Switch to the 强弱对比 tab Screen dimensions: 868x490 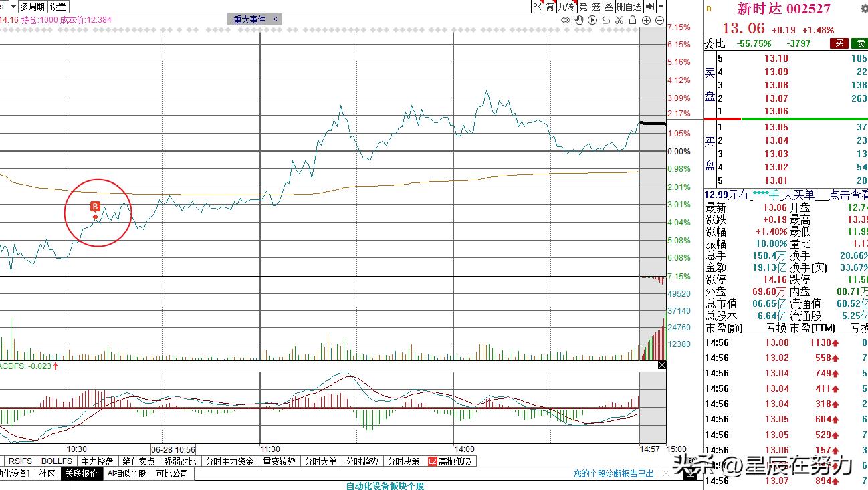[x=181, y=461]
